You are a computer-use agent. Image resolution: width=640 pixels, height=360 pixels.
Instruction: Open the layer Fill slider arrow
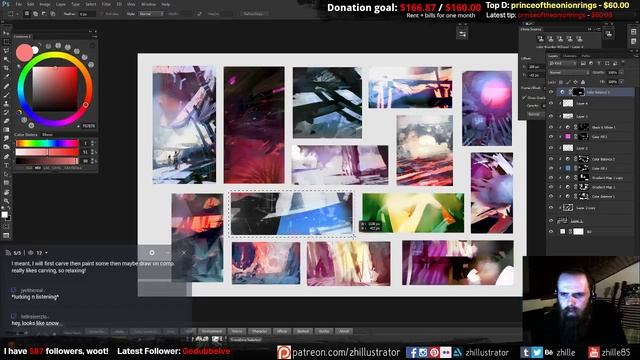pos(621,82)
